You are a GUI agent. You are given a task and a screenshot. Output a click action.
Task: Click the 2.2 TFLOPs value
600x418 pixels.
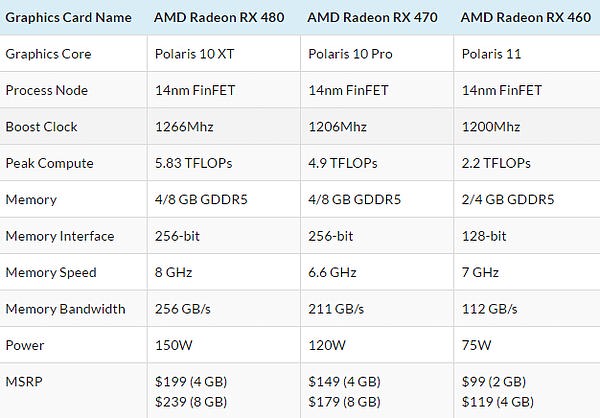pyautogui.click(x=496, y=163)
